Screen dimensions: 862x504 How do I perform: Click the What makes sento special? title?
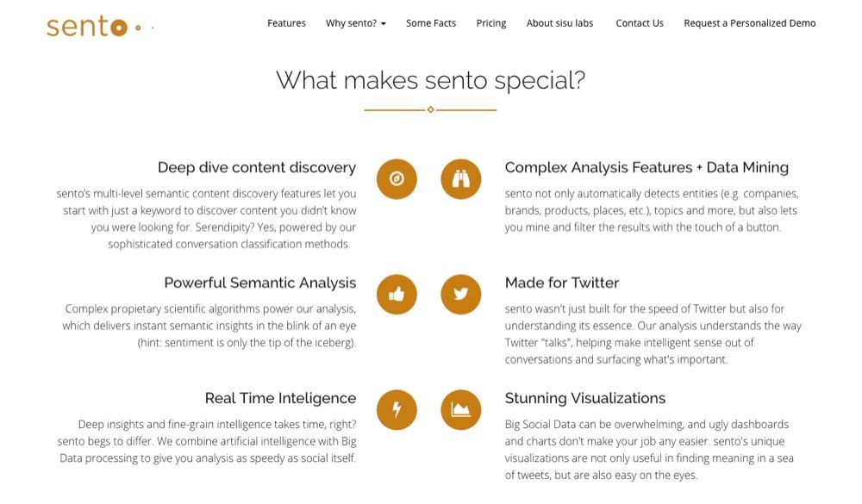tap(430, 80)
